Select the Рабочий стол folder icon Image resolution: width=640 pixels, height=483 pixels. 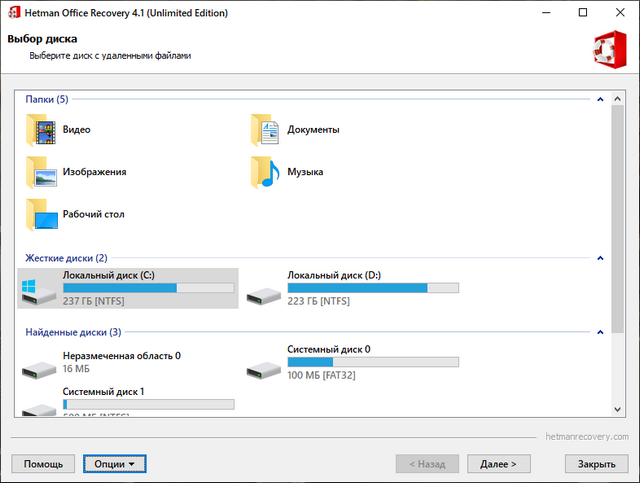click(41, 214)
